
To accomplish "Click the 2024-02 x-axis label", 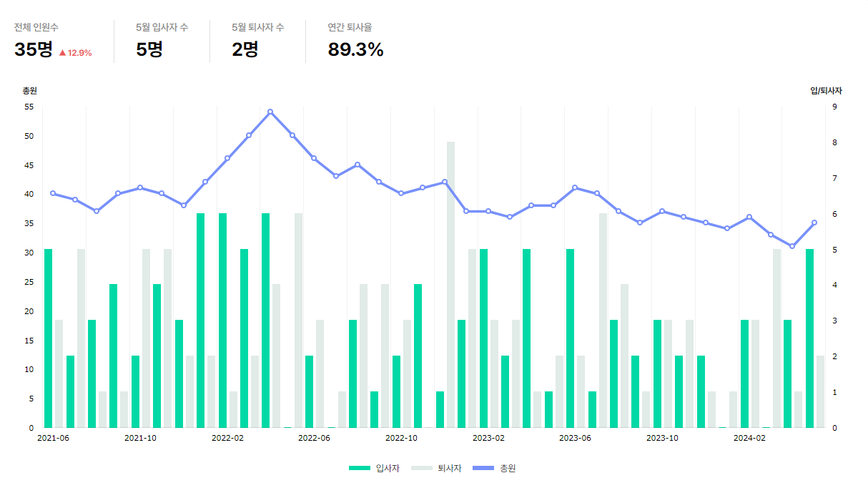I will [x=749, y=438].
